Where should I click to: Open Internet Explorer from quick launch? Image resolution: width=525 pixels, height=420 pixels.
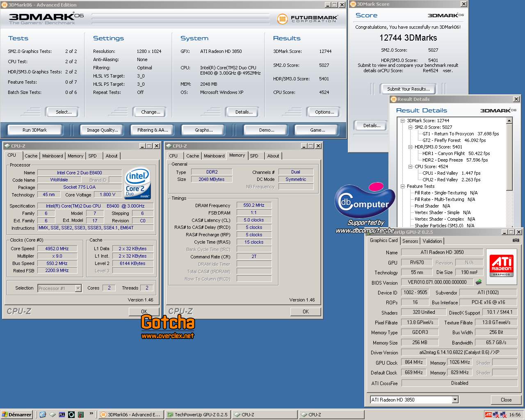[x=43, y=414]
